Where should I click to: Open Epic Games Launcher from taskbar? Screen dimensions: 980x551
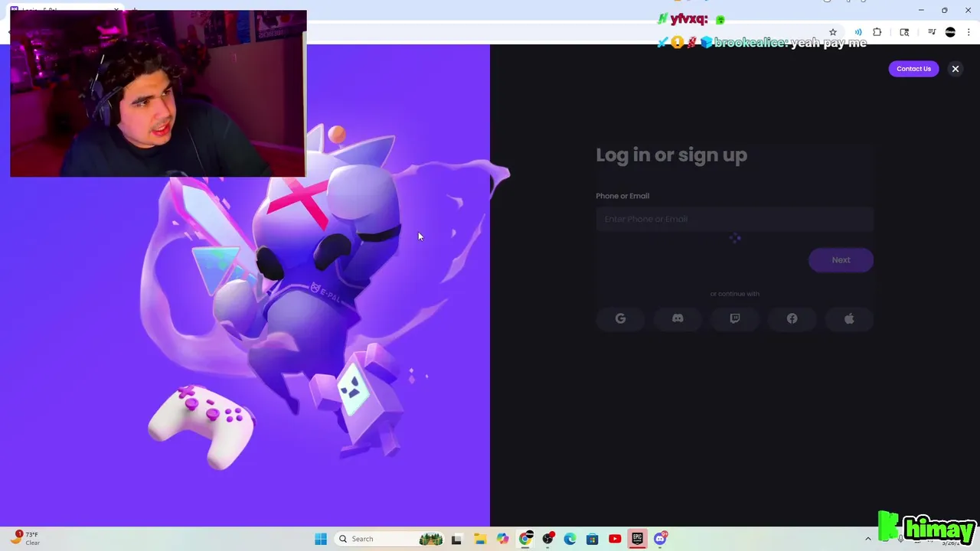(637, 539)
